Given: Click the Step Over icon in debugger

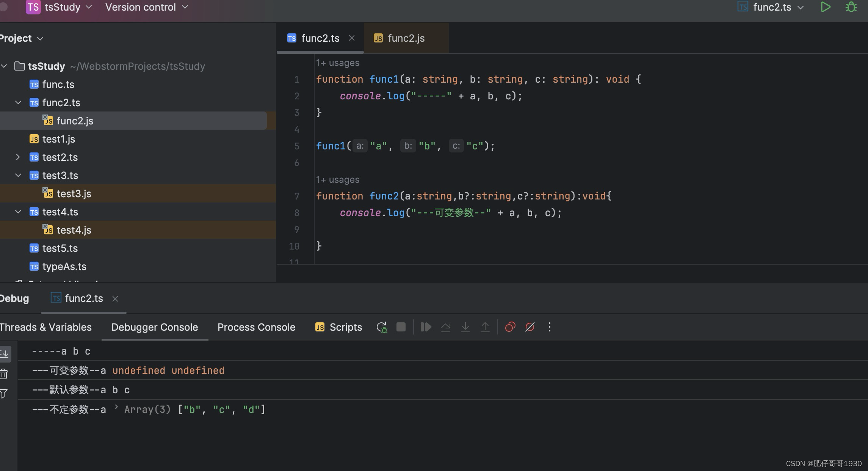Looking at the screenshot, I should coord(445,327).
